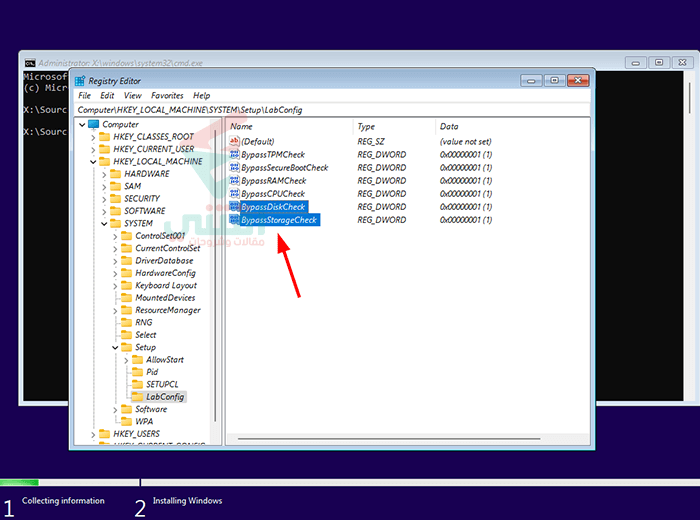Click the registry path address bar
Screen dimensions: 700x520
coord(333,110)
